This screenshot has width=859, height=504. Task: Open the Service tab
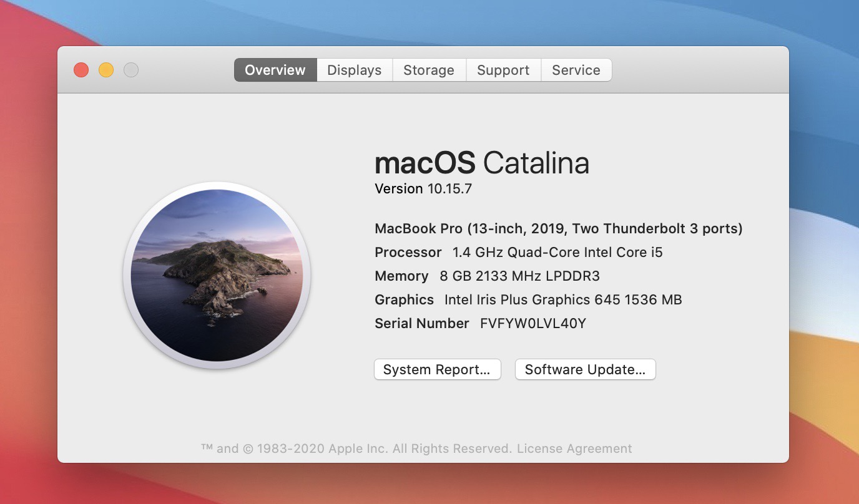pos(576,70)
